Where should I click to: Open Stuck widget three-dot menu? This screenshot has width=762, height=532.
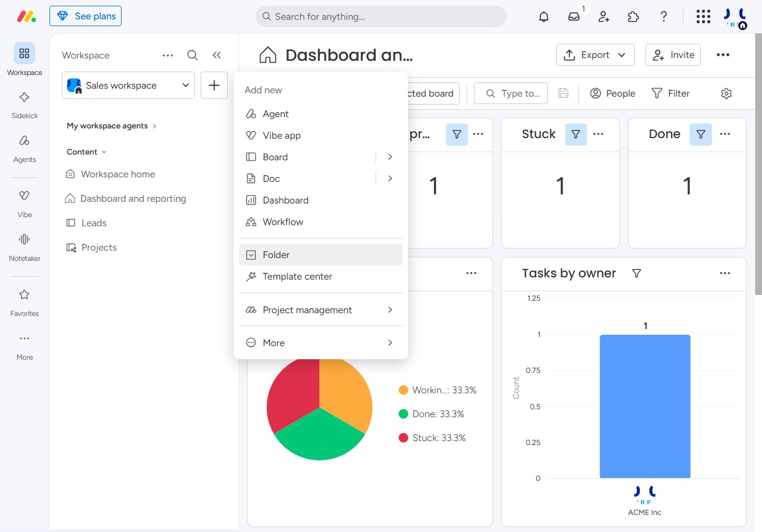tap(598, 134)
